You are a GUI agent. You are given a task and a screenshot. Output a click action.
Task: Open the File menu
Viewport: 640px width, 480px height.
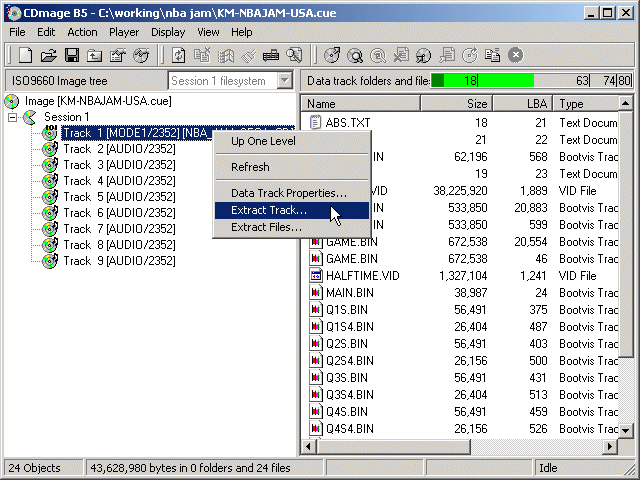click(17, 32)
